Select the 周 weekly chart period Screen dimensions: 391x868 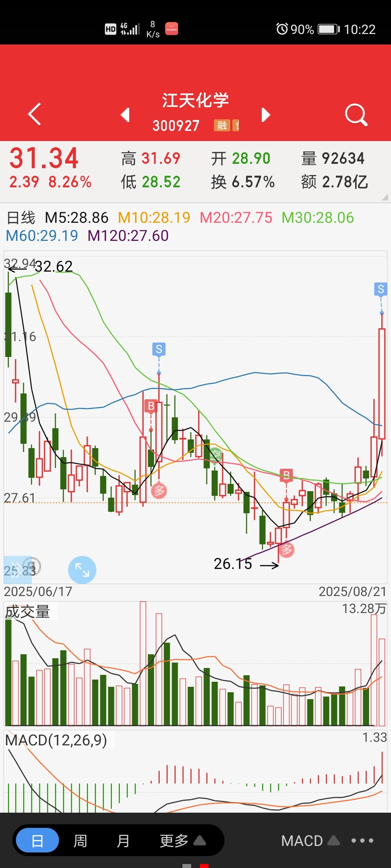pos(80,841)
